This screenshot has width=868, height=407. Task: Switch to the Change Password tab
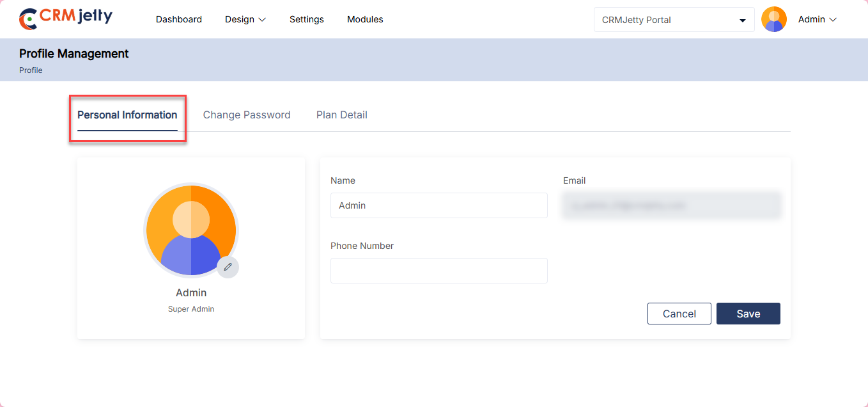(x=247, y=115)
